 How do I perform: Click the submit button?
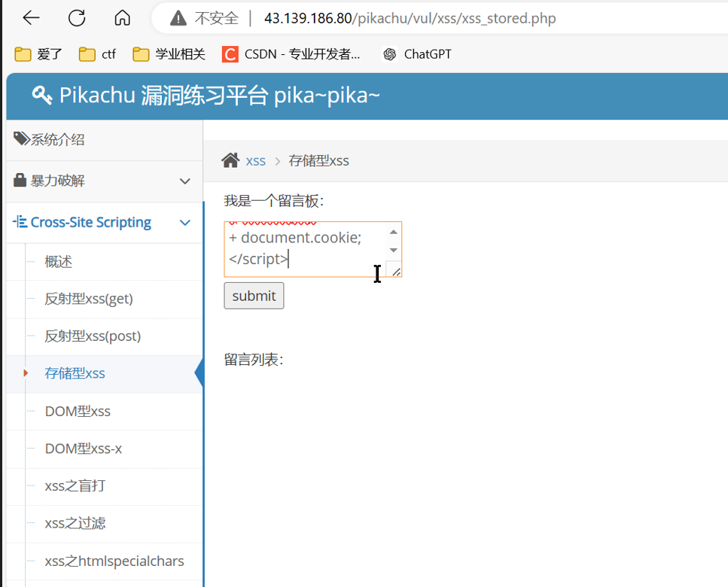254,296
